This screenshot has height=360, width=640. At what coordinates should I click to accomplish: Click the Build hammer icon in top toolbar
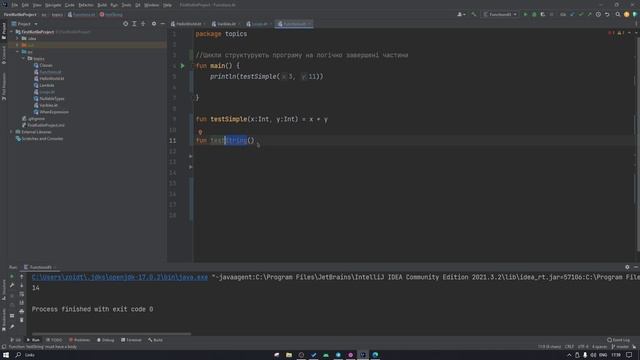click(474, 15)
